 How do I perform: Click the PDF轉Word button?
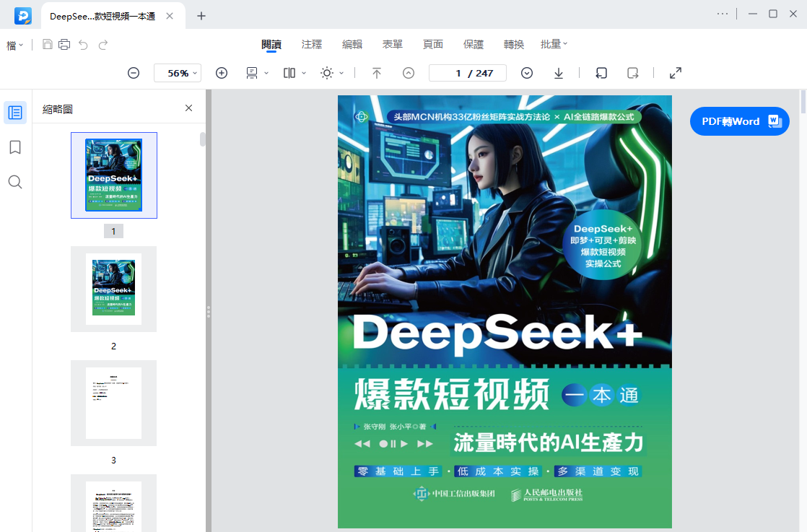point(740,121)
